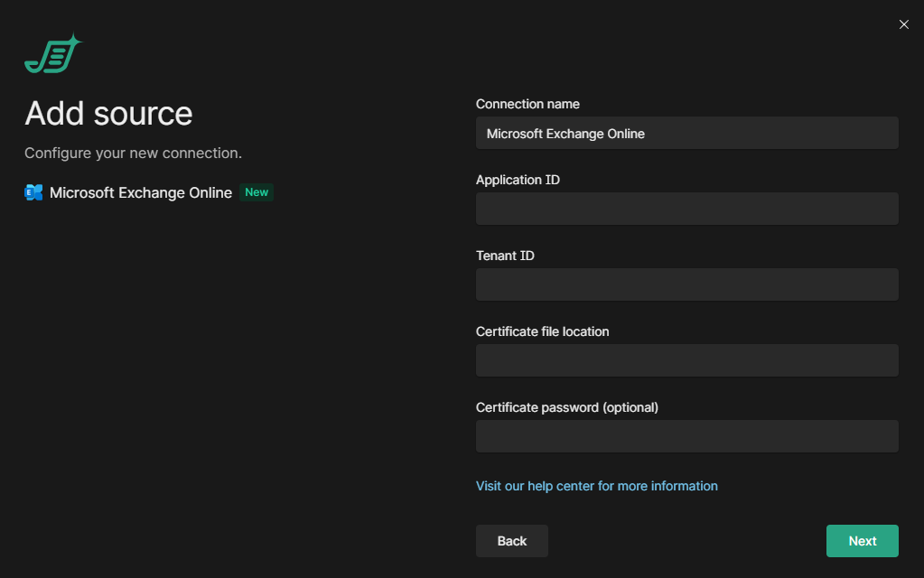Click the Add source heading
Viewport: 924px width, 578px height.
108,114
